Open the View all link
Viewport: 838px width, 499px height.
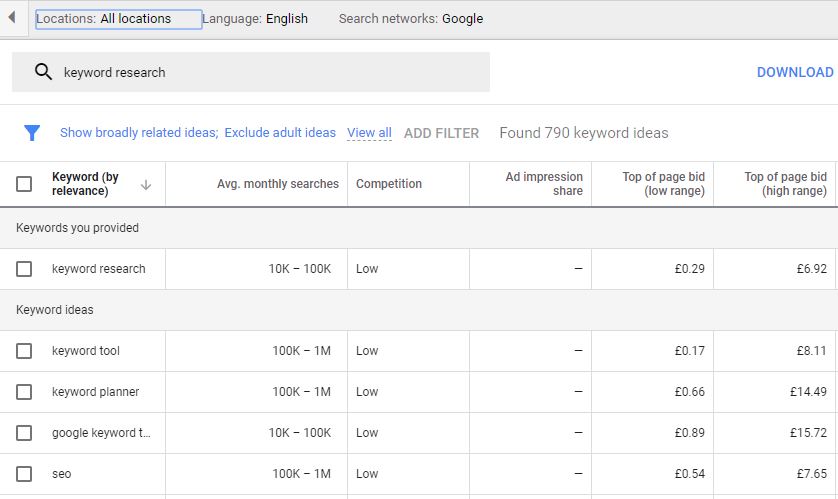point(369,132)
